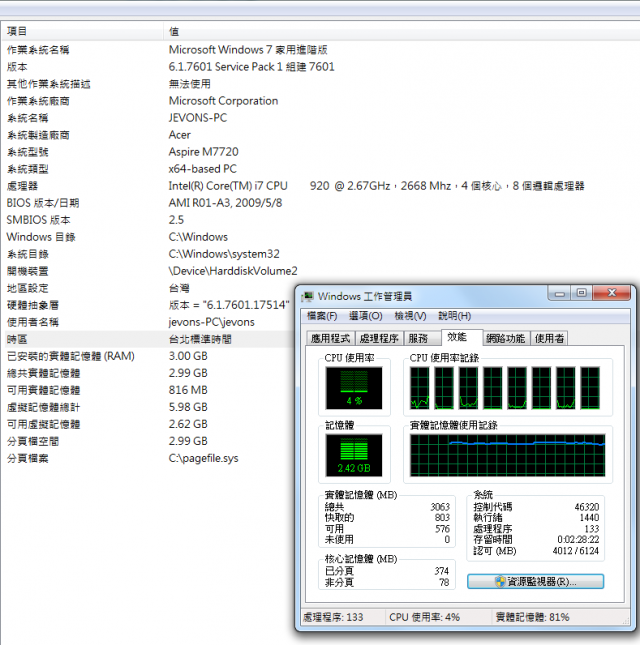
Task: Select 'Microsoft Corporation' value
Action: click(x=223, y=101)
